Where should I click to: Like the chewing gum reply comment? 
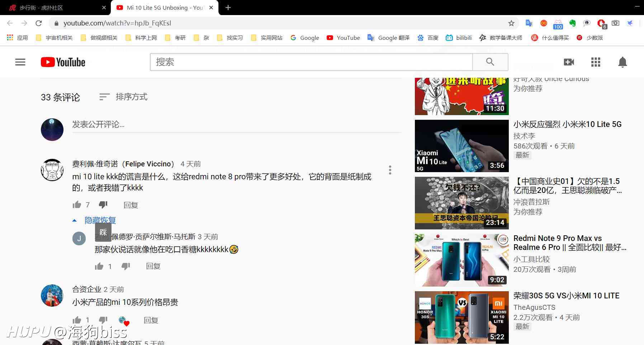[x=99, y=266]
